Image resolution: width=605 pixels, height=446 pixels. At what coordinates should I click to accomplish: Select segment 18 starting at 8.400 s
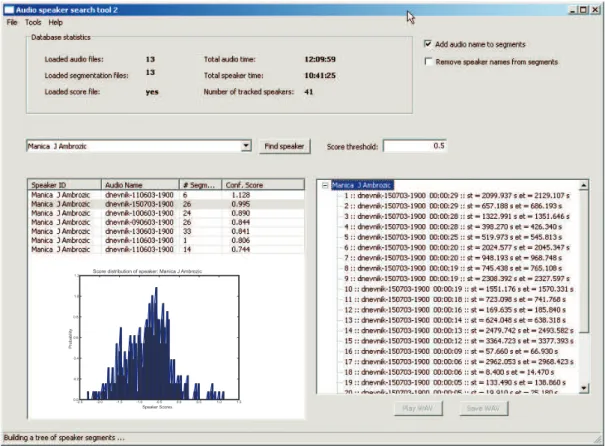coord(449,372)
